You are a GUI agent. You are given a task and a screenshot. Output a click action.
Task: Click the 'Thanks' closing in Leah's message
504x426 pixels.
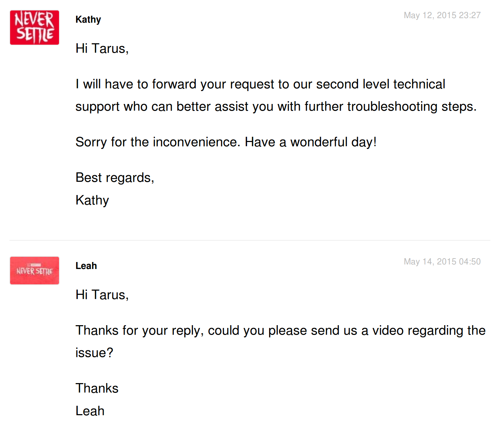[97, 388]
